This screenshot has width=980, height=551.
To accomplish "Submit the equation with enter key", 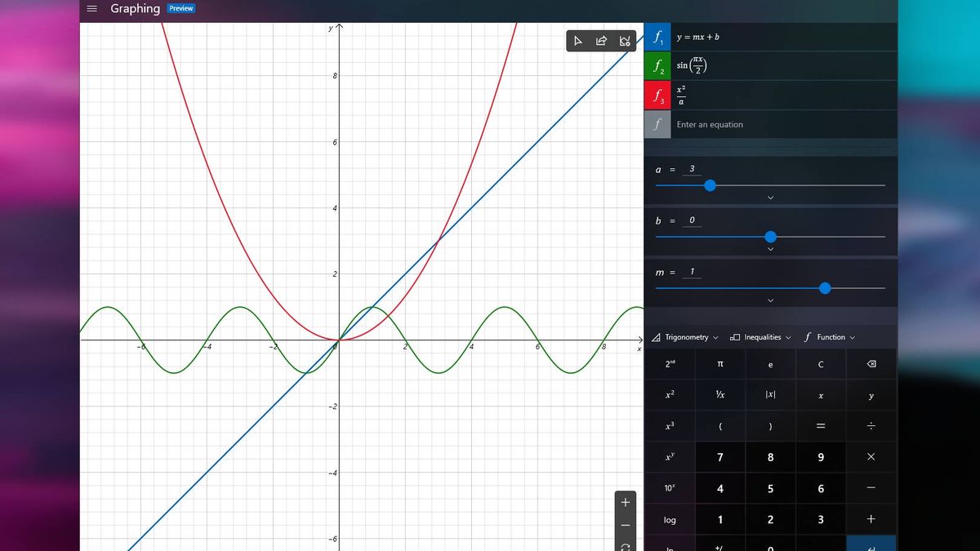I will coord(871,544).
